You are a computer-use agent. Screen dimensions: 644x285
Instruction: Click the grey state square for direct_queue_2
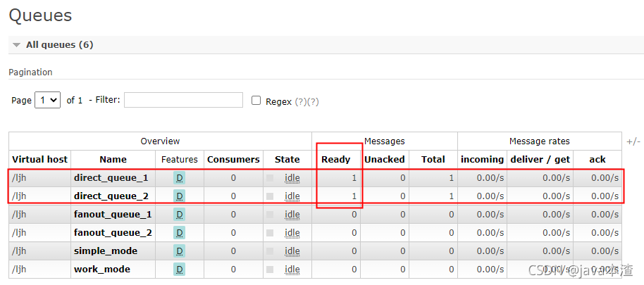tap(270, 196)
